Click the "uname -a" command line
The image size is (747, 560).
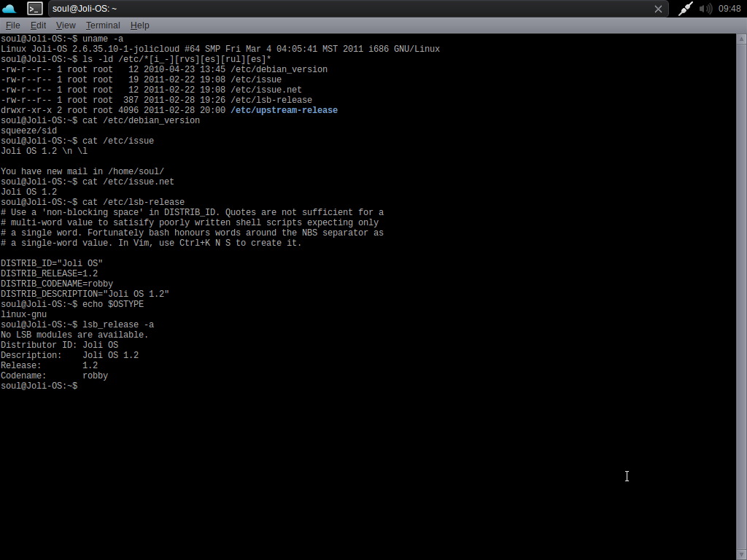[62, 39]
